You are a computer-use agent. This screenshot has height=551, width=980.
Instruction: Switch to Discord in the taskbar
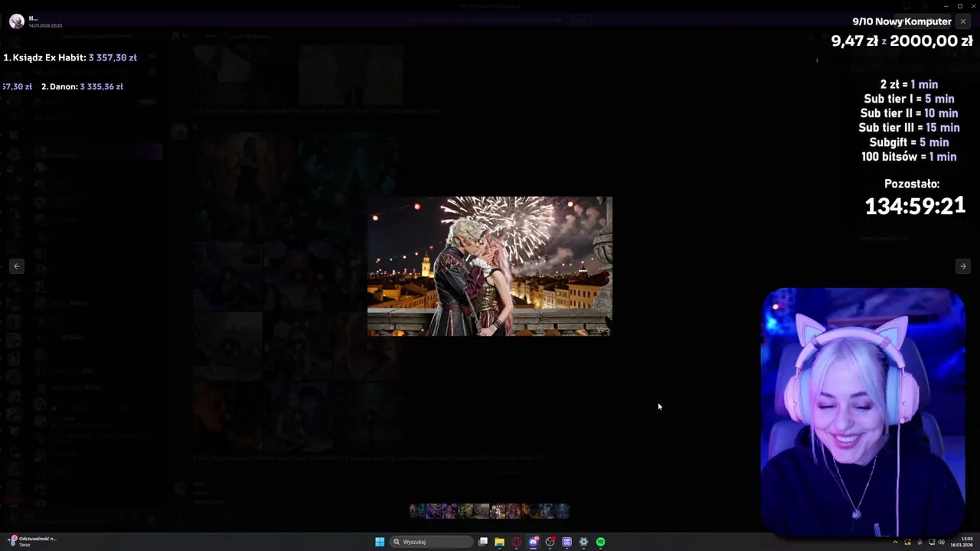click(534, 542)
